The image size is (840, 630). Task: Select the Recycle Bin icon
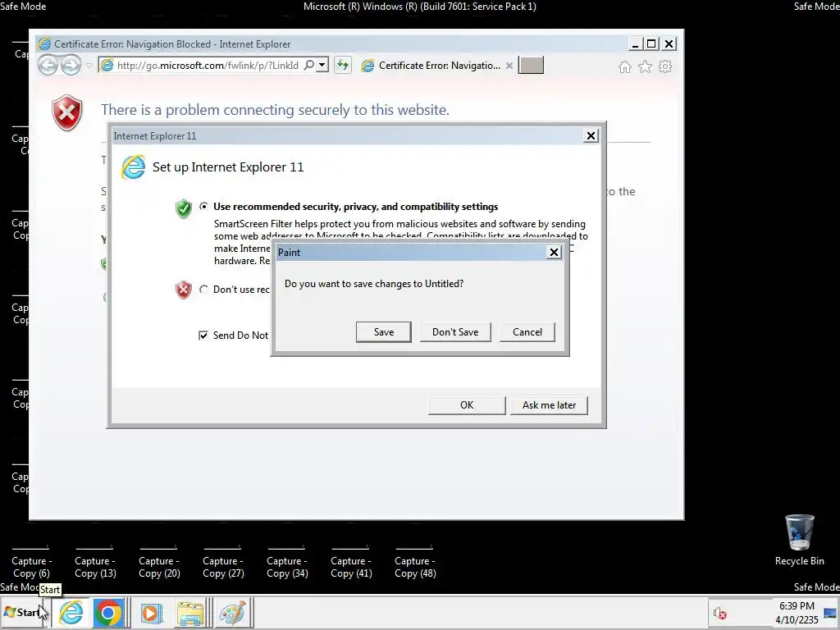(x=799, y=540)
